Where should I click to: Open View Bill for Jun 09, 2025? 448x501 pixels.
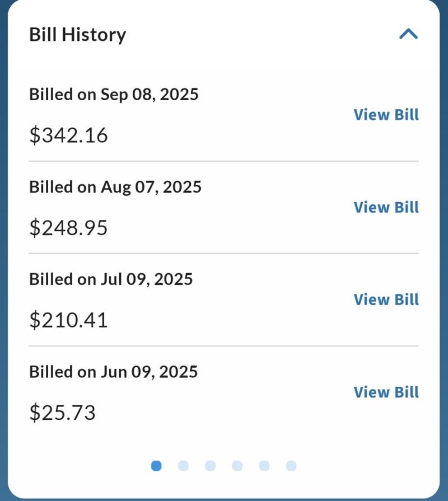tap(386, 392)
